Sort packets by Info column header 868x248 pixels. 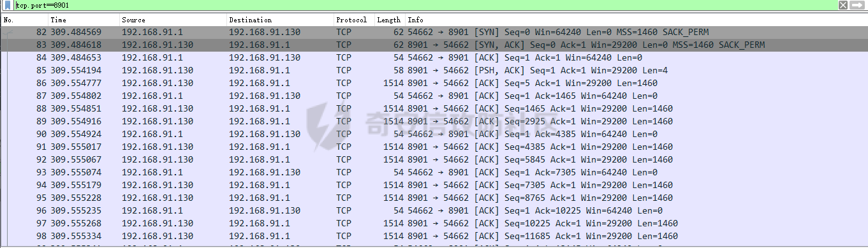point(636,20)
